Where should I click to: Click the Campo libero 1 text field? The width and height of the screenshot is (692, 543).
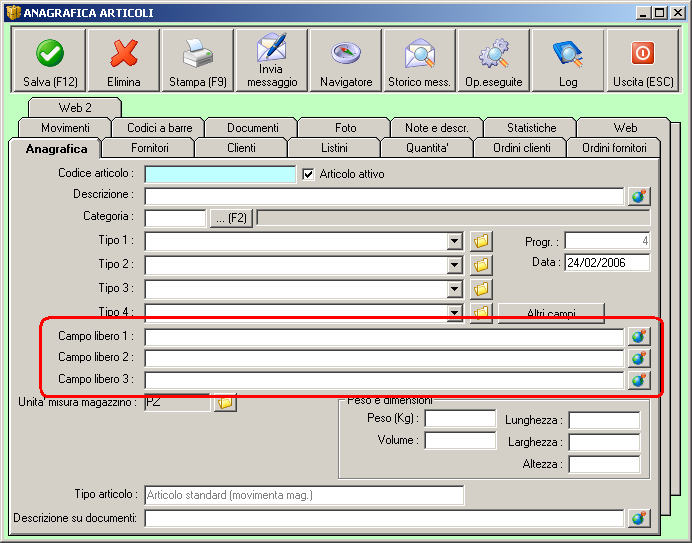[384, 337]
